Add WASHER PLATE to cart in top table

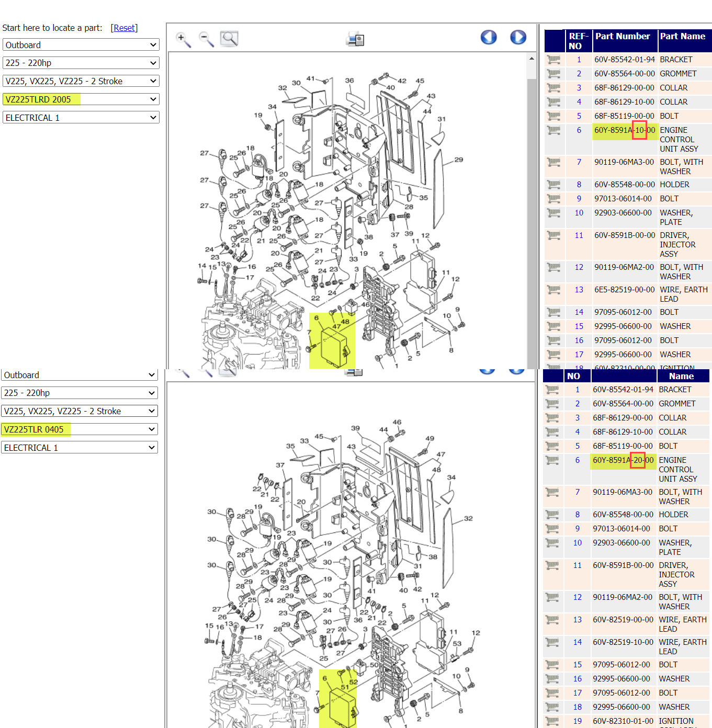coord(553,213)
